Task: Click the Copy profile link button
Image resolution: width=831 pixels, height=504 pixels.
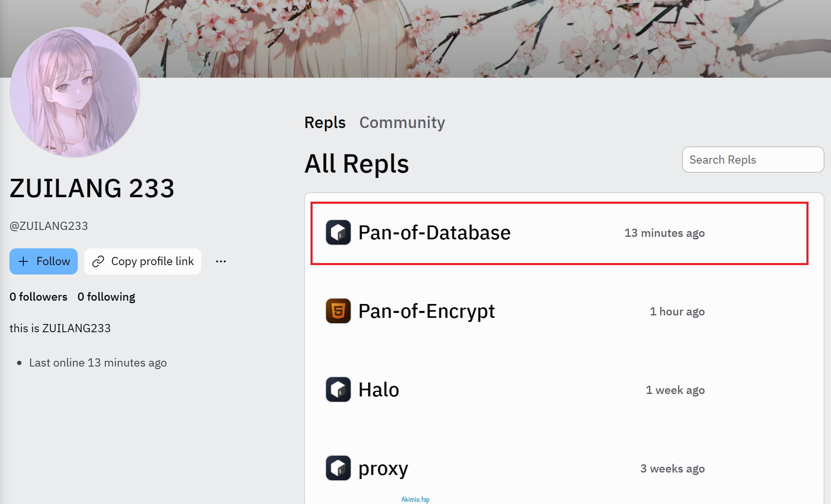Action: [x=142, y=261]
